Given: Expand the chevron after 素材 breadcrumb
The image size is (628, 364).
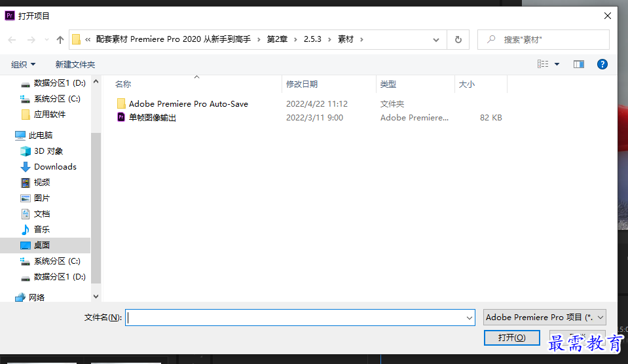Looking at the screenshot, I should [361, 40].
